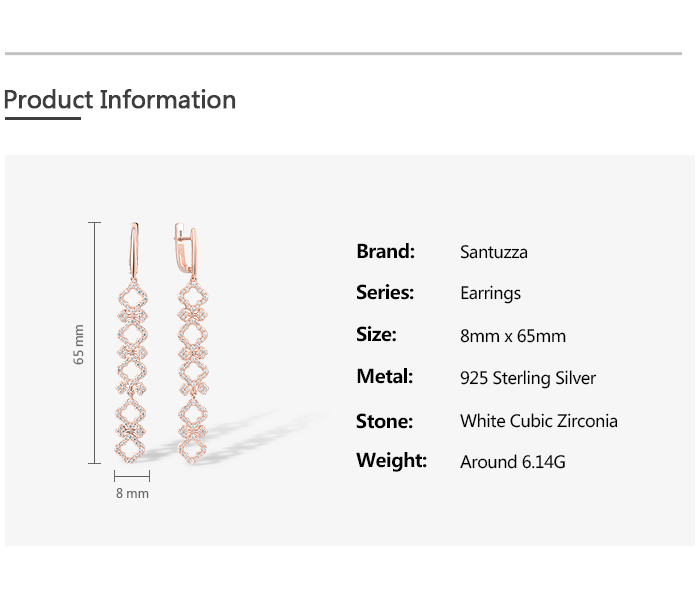Click the 8mm x 65mm size value
The height and width of the screenshot is (596, 700).
[x=512, y=336]
